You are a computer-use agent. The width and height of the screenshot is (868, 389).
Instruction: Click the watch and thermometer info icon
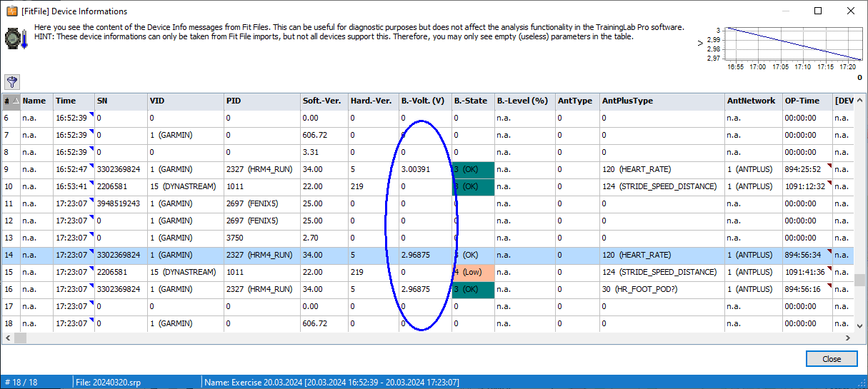point(16,37)
